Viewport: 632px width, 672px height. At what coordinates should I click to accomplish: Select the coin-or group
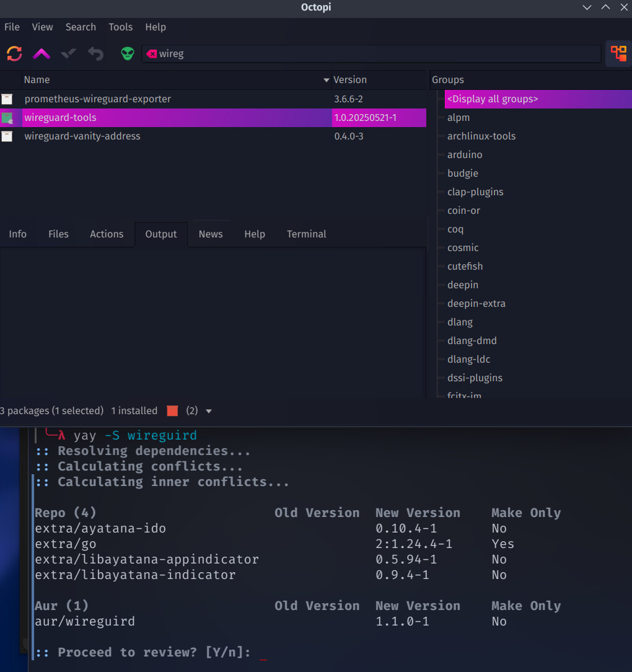[x=463, y=210]
